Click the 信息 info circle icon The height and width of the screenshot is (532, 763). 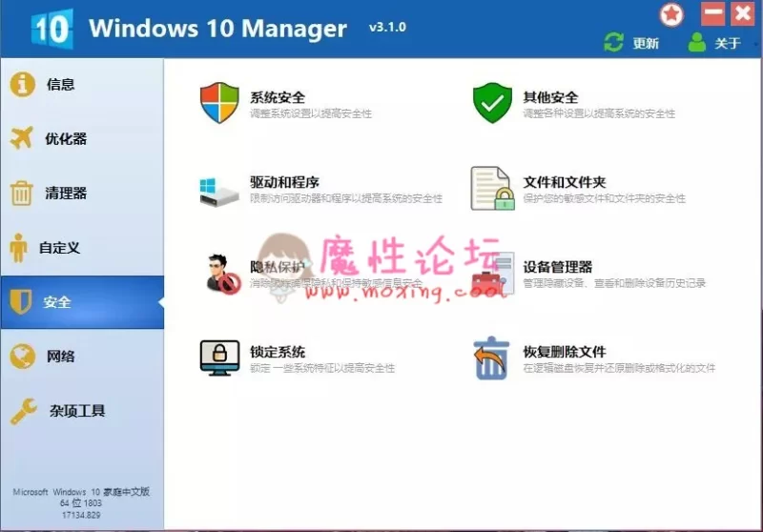[x=22, y=84]
